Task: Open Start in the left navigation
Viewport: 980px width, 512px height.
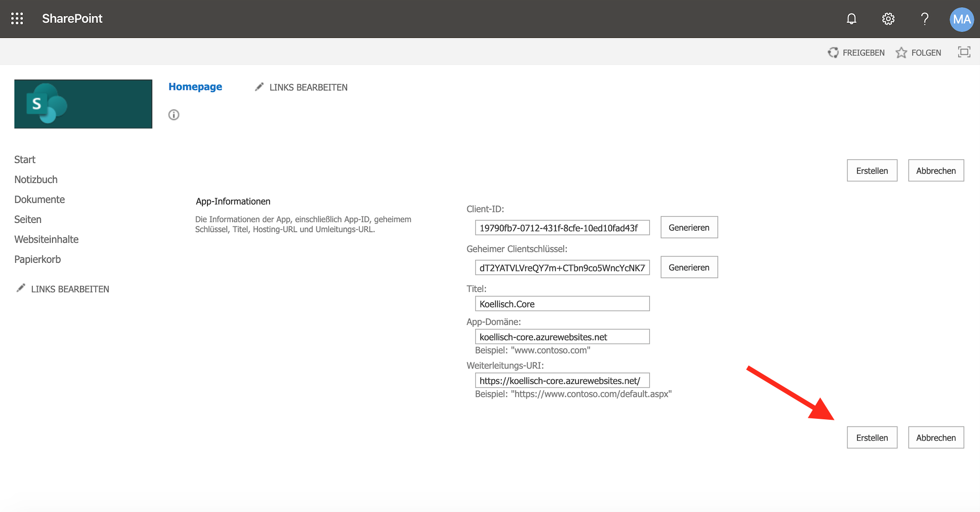Action: [x=25, y=159]
